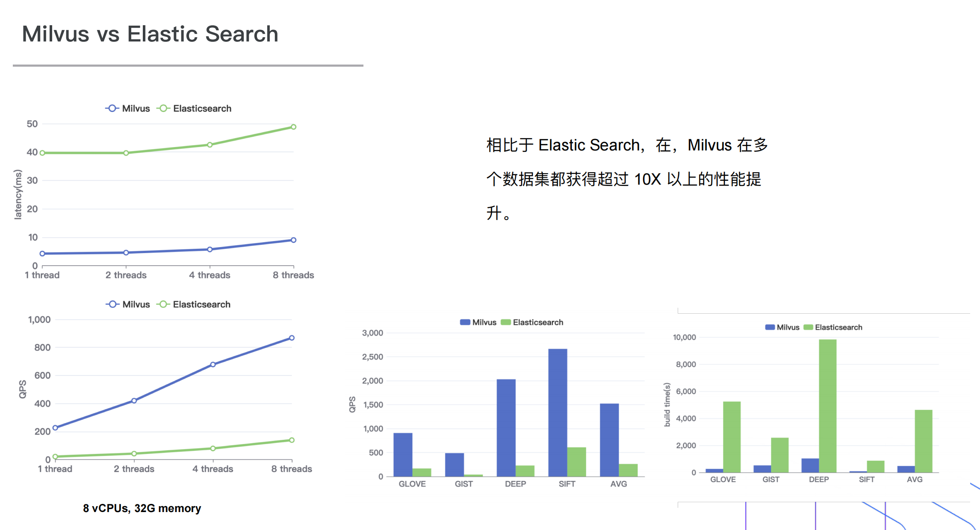Image resolution: width=980 pixels, height=530 pixels.
Task: Click the Milvus SIFT bar in QPS bar chart
Action: (558, 413)
